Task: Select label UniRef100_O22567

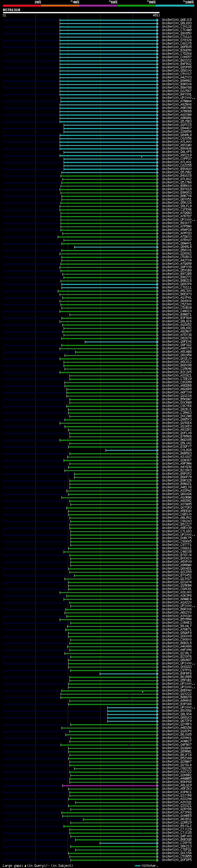Action: (x=177, y=91)
